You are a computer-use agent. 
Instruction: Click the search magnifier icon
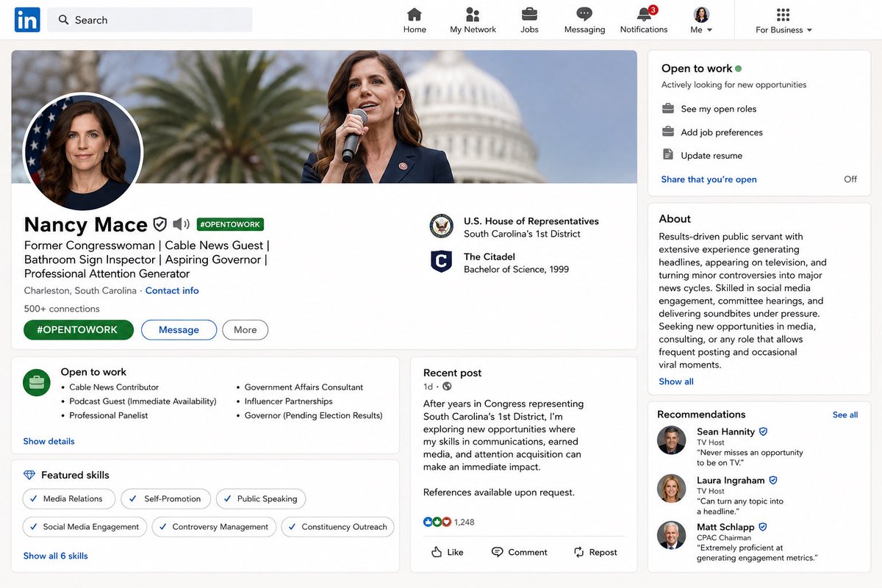tap(64, 20)
